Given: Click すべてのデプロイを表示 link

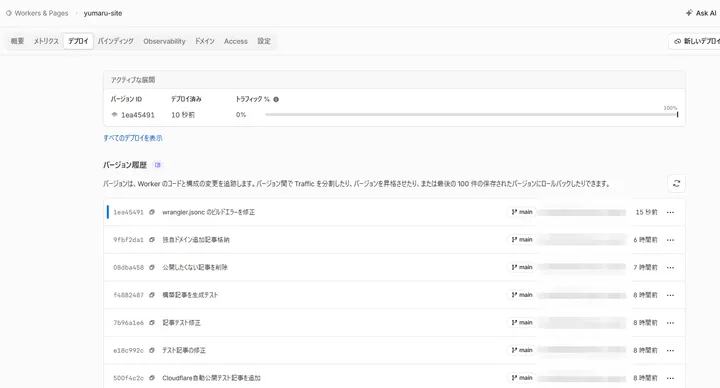Looking at the screenshot, I should point(133,138).
